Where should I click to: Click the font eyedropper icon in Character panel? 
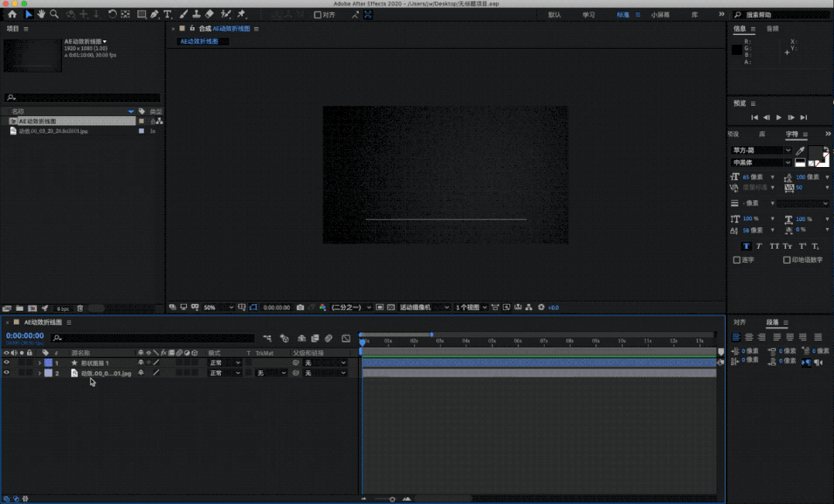coord(801,150)
